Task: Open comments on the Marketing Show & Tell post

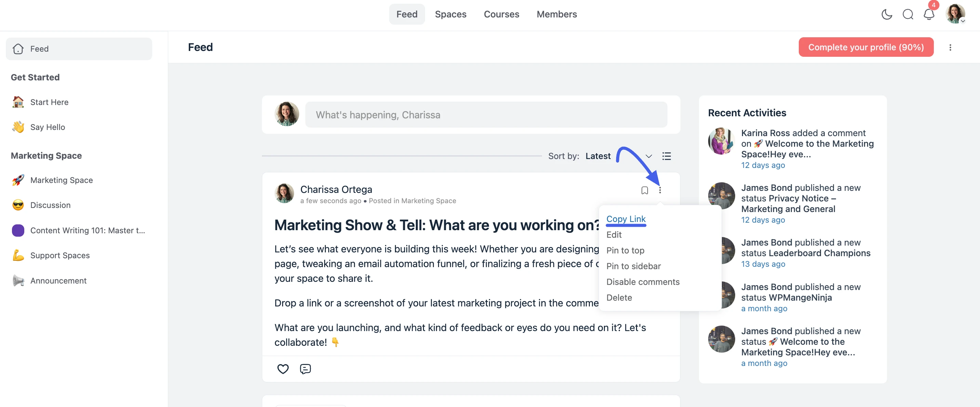Action: tap(305, 369)
